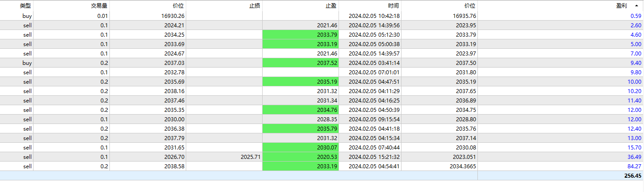
Task: Click the green take-profit cell 2020.53
Action: (x=301, y=157)
